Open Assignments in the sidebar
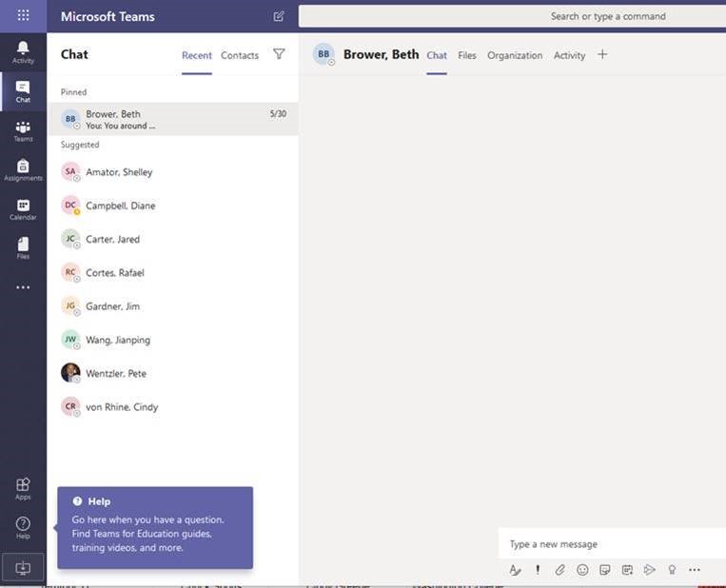This screenshot has height=588, width=726. (x=23, y=170)
